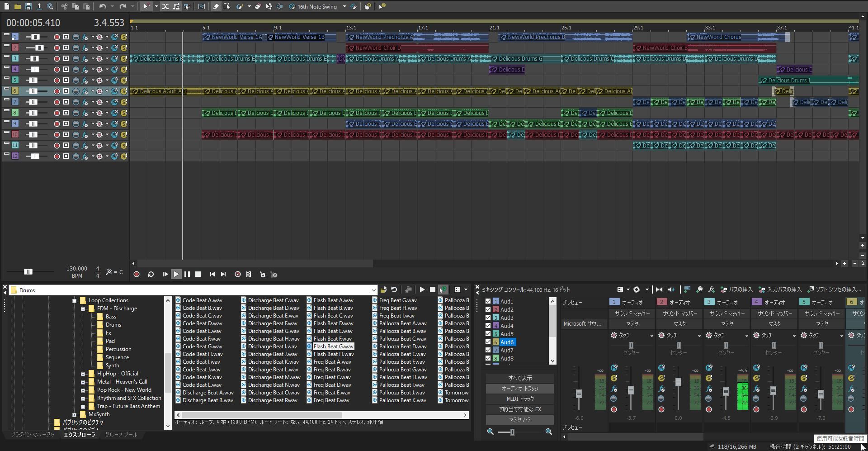
Task: Click the Cut scissors icon
Action: [64, 6]
